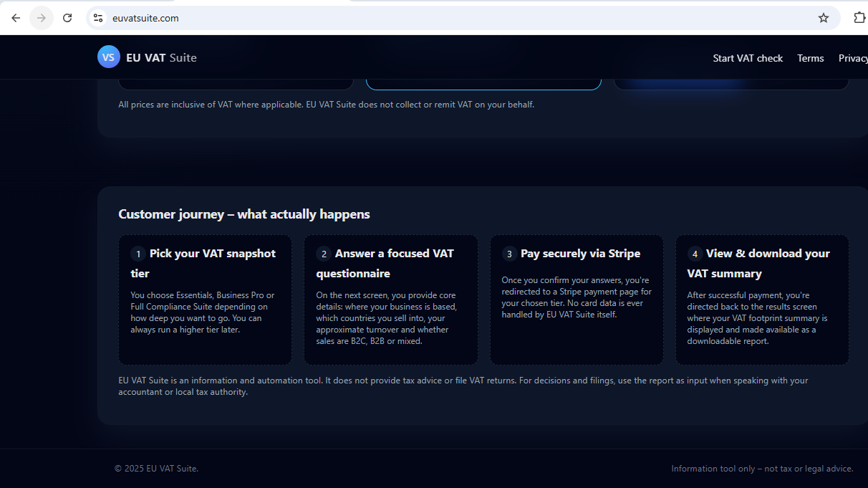Click the step 2 number badge
This screenshot has height=488, width=868.
click(324, 254)
